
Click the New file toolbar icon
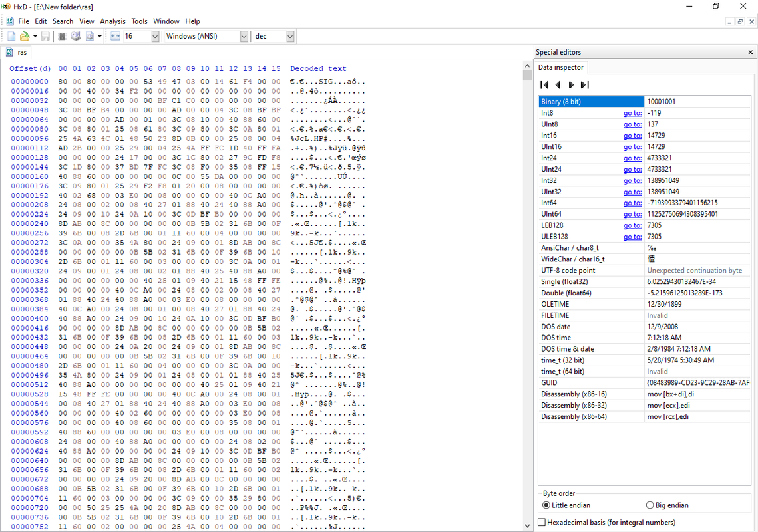tap(11, 36)
